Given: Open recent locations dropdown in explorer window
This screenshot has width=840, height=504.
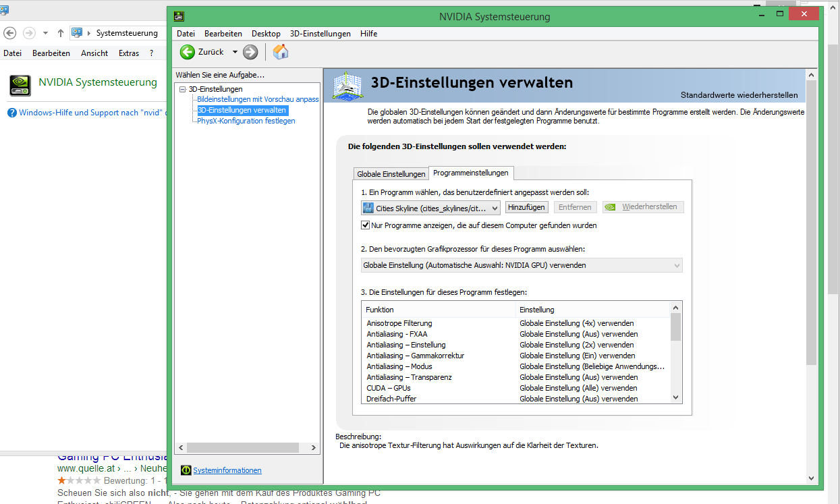Looking at the screenshot, I should coord(45,33).
